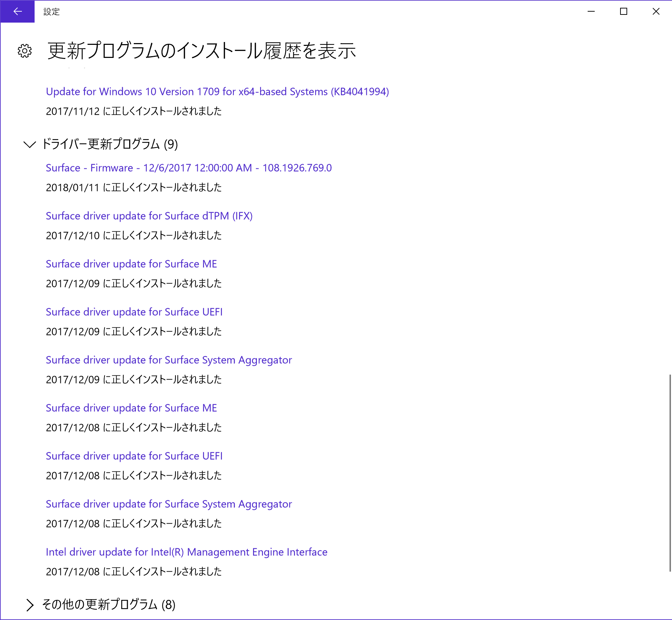Viewport: 672px width, 620px height.
Task: Open Surface ME driver link installed 2017/12/09
Action: 131,264
